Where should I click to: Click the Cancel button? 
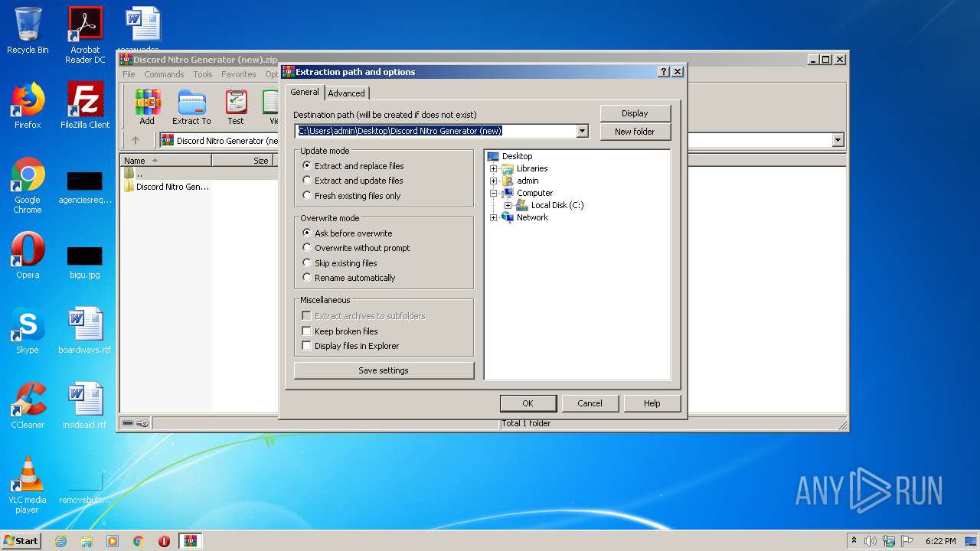point(590,403)
